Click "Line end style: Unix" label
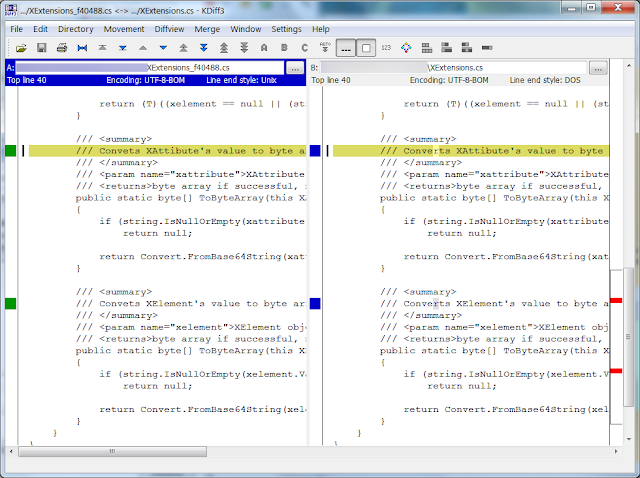This screenshot has height=478, width=640. point(242,80)
